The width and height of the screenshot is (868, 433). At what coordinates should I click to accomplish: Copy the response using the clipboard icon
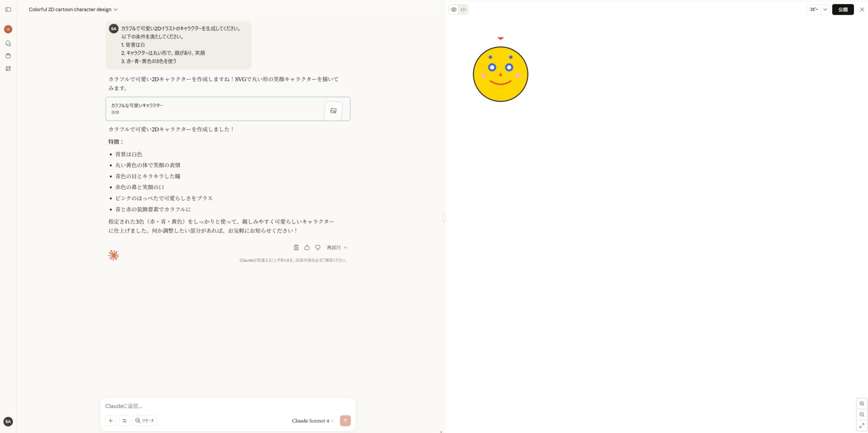(296, 247)
